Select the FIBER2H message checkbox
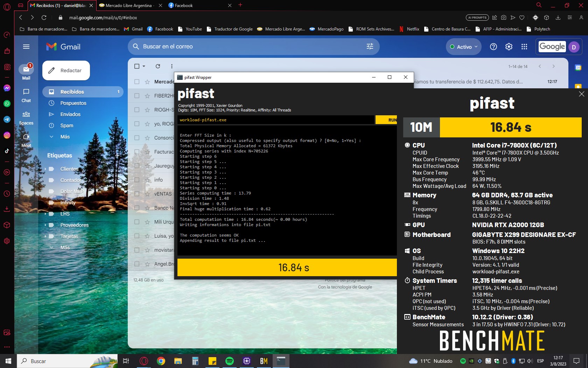The height and width of the screenshot is (368, 588). [x=137, y=96]
